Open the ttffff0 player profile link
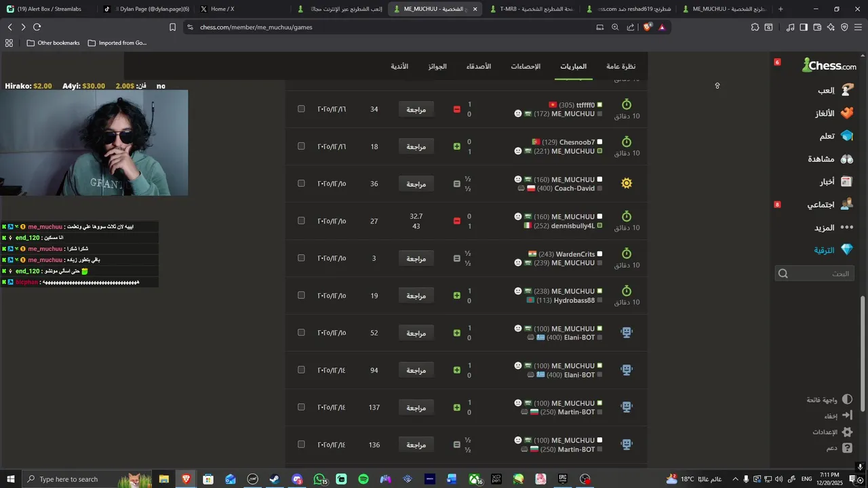The height and width of the screenshot is (488, 868). pos(585,105)
